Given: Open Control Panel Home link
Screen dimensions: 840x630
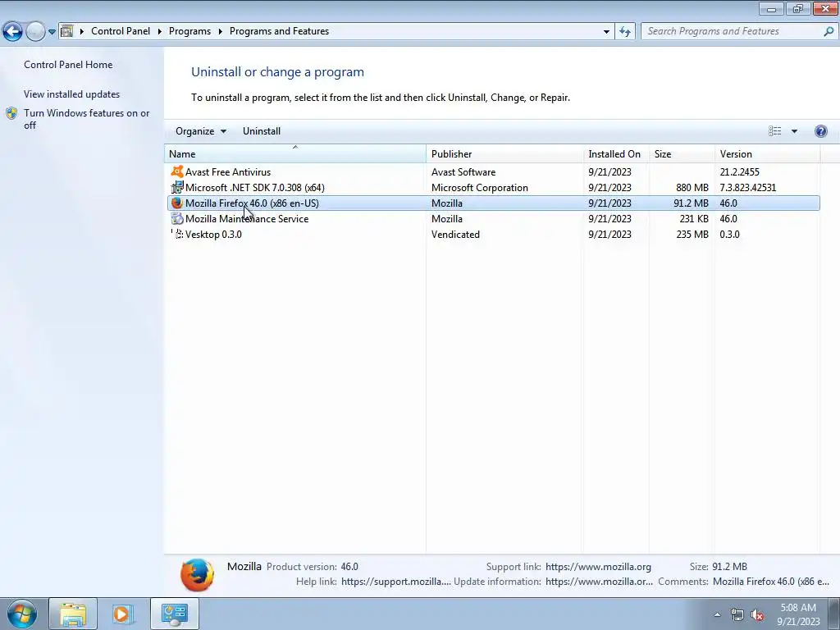Looking at the screenshot, I should 68,64.
